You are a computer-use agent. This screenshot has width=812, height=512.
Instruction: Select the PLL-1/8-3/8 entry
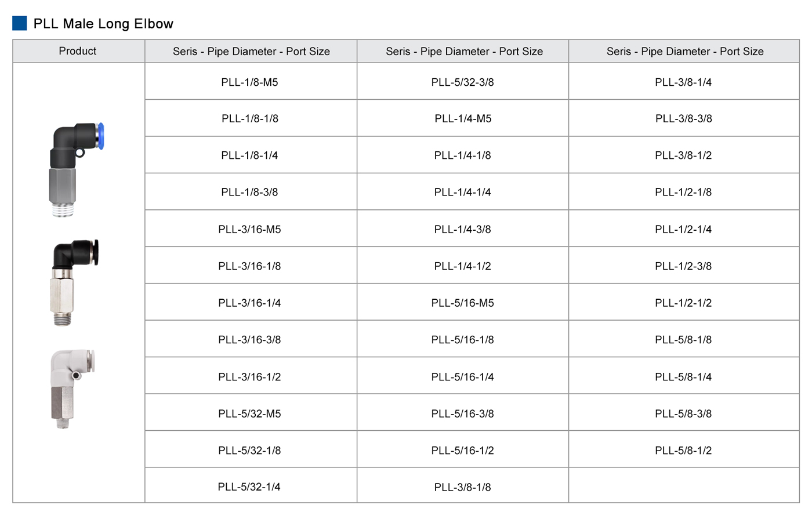click(249, 192)
